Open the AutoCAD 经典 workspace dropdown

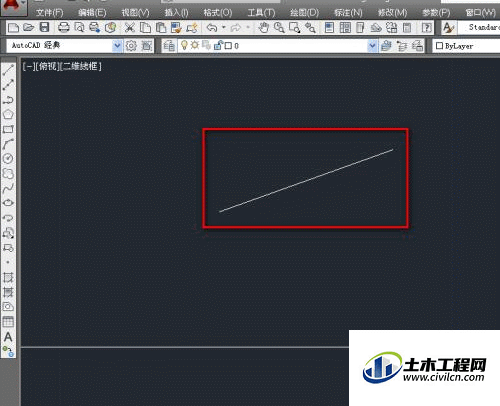click(x=64, y=46)
